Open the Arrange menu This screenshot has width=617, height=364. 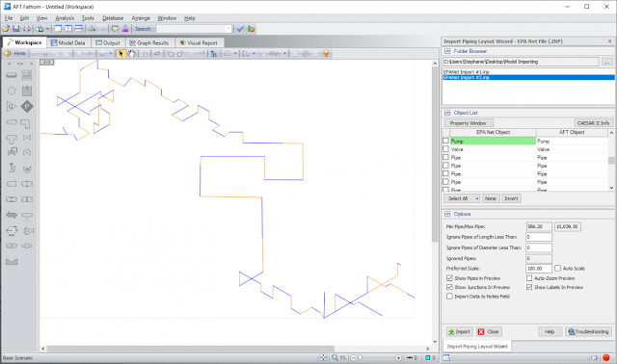tap(141, 18)
